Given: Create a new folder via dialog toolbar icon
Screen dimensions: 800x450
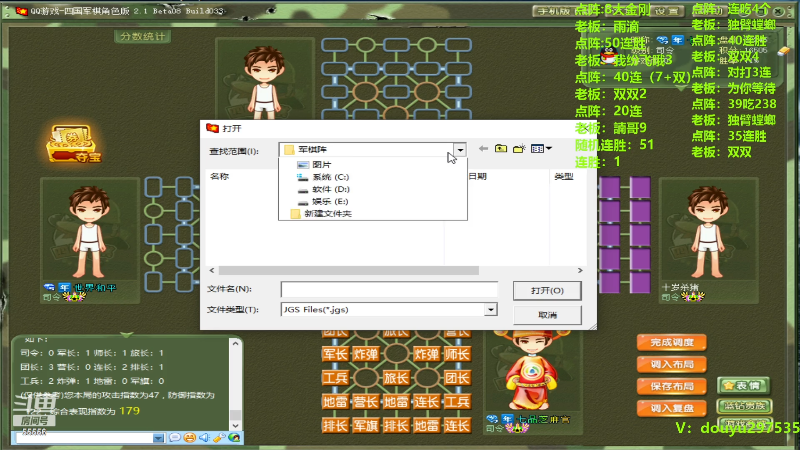Looking at the screenshot, I should [519, 148].
